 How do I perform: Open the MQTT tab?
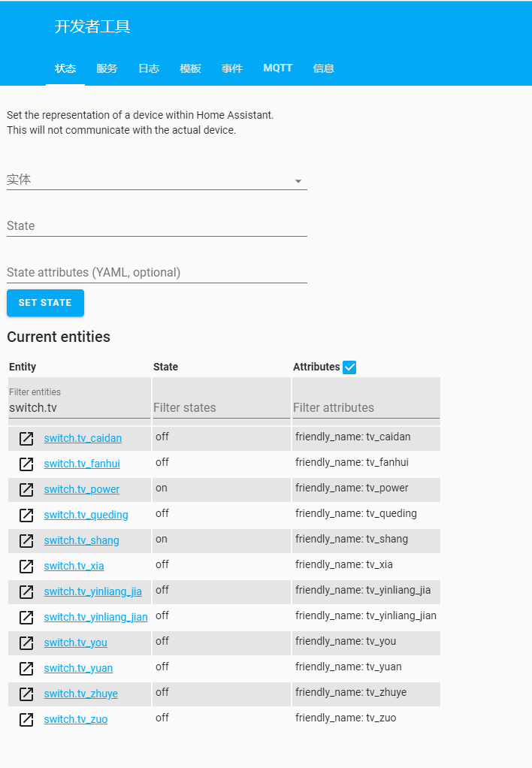pos(278,68)
